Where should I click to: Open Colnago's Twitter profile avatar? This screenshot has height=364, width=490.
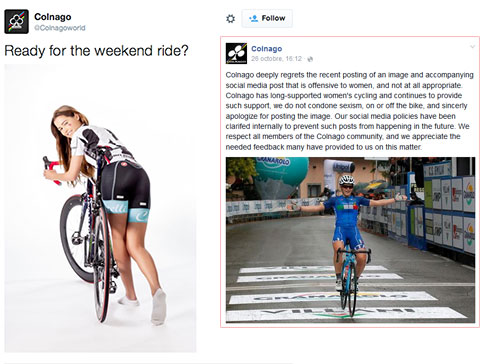16,22
